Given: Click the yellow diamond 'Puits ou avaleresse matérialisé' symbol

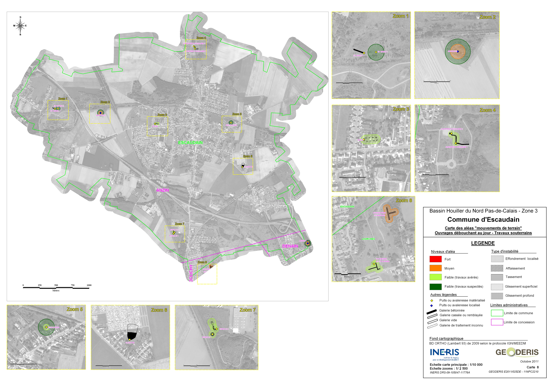Looking at the screenshot, I should click(x=432, y=301).
